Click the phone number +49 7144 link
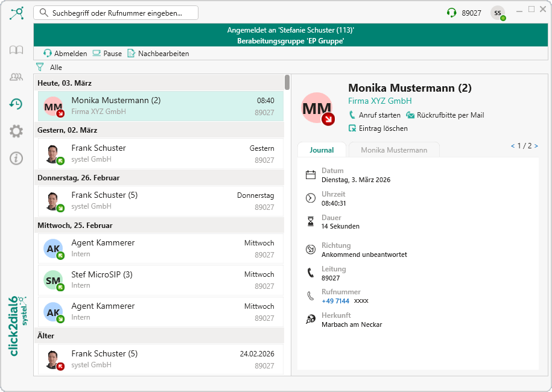 335,301
